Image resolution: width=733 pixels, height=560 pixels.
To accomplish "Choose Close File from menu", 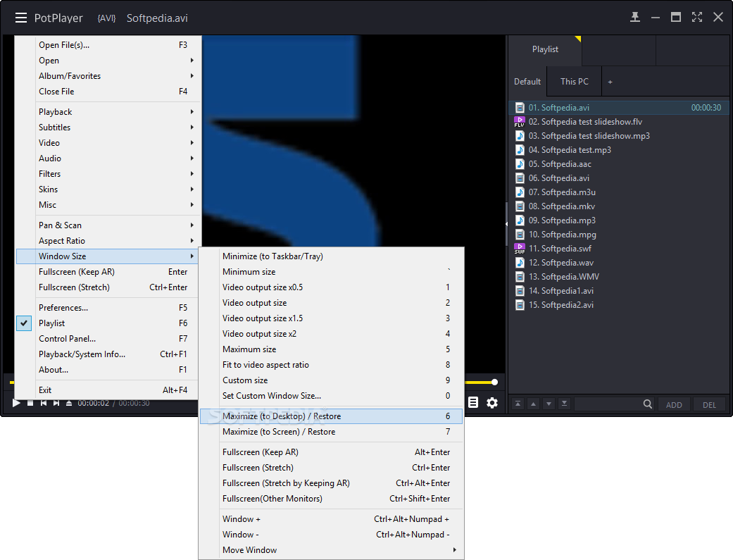I will 108,92.
